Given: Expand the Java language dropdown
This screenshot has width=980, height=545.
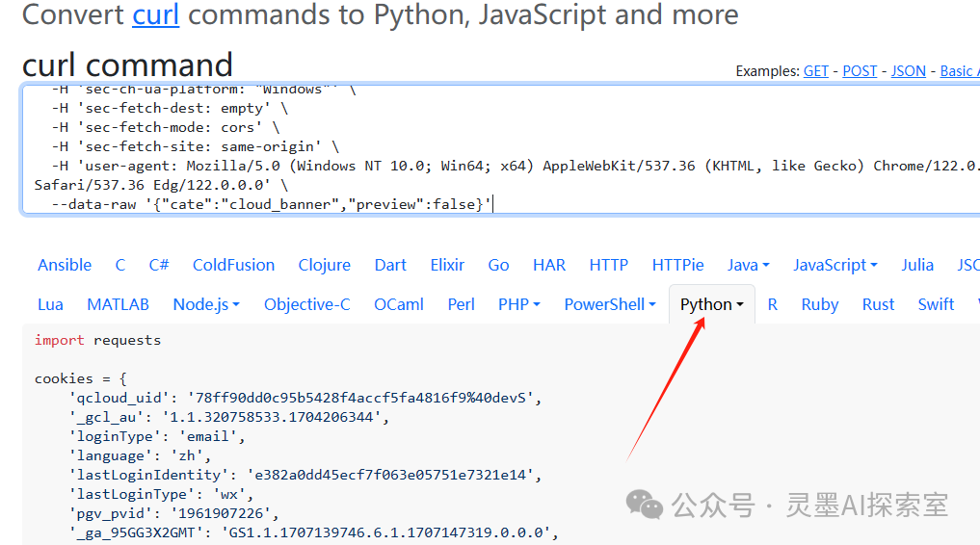Looking at the screenshot, I should coord(748,265).
